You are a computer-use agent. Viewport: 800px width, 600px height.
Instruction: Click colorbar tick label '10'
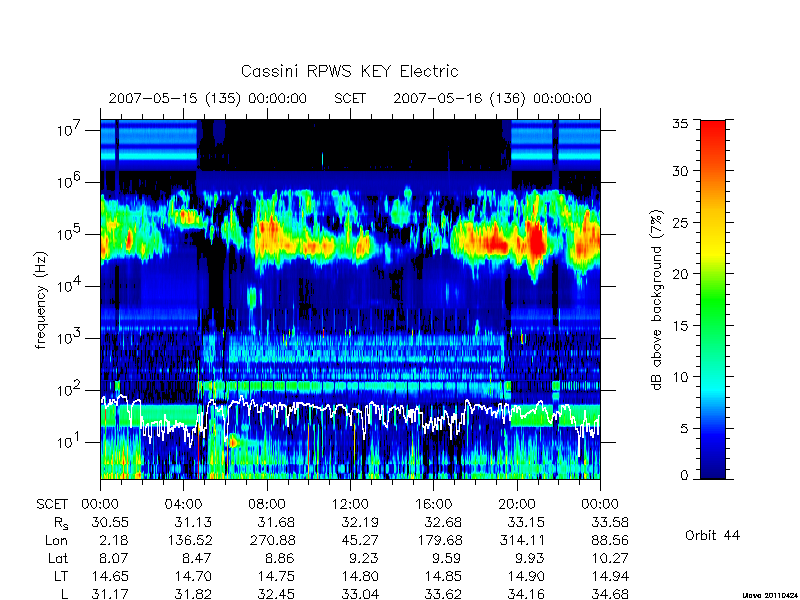[x=680, y=377]
